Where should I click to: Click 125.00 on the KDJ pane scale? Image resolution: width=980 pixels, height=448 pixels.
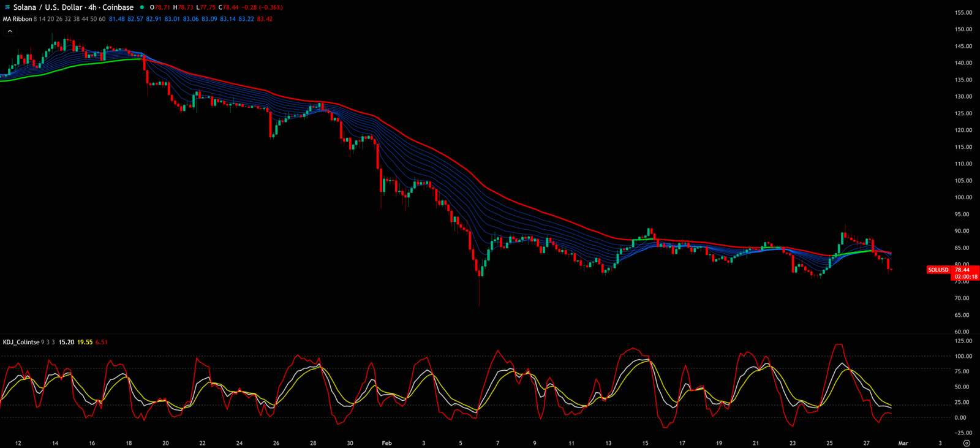click(x=963, y=341)
